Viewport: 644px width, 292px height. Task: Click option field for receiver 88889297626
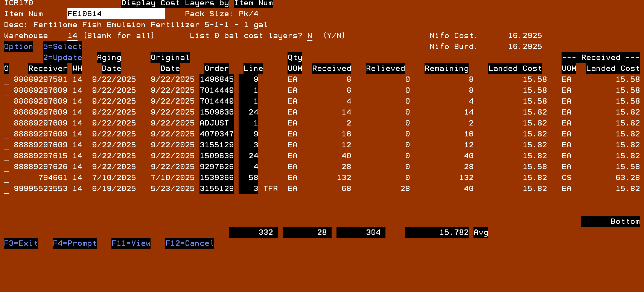click(6, 167)
